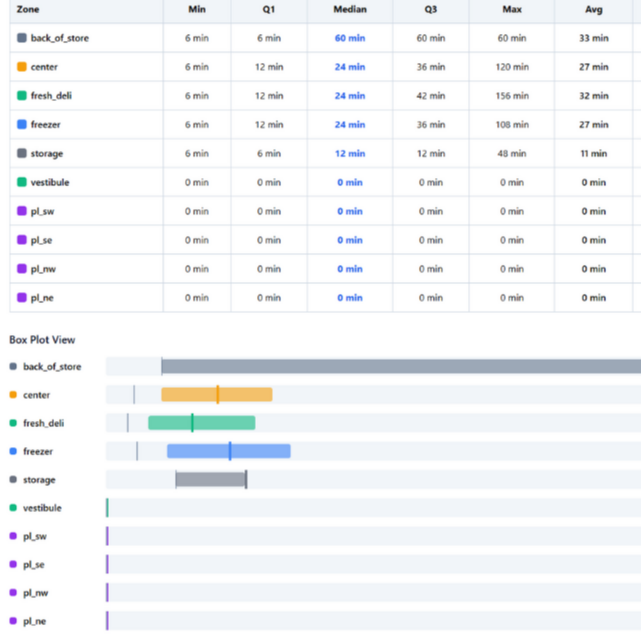Click storage average 11 min
The width and height of the screenshot is (641, 641).
pyautogui.click(x=594, y=153)
